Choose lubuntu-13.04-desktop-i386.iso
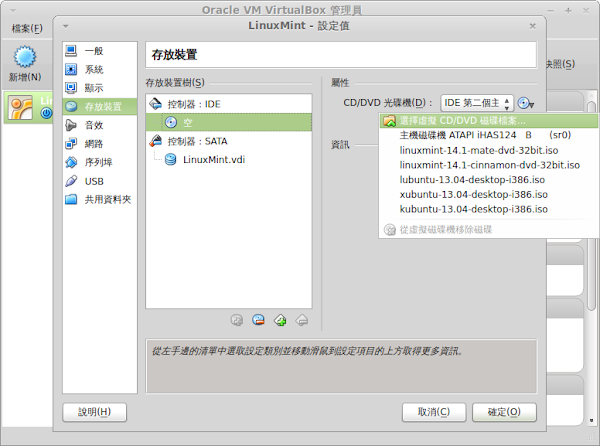 pyautogui.click(x=488, y=180)
